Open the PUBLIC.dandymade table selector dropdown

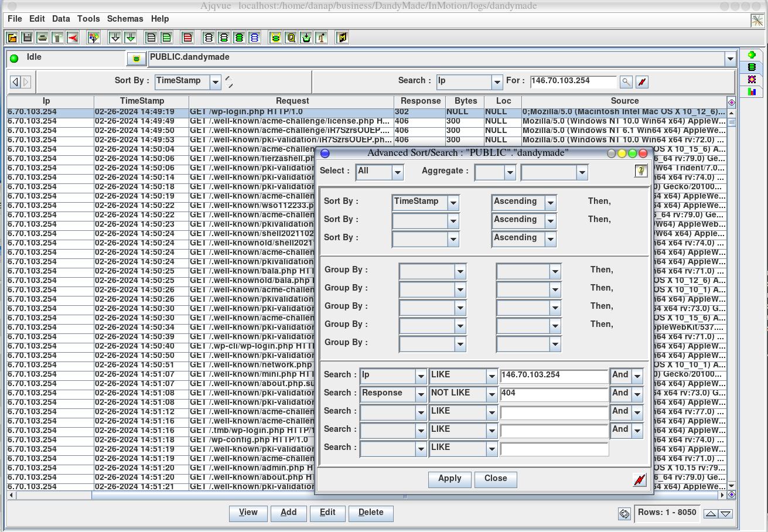click(x=730, y=59)
